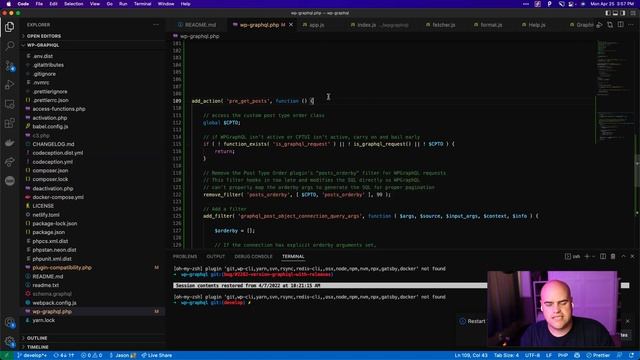The width and height of the screenshot is (640, 360).
Task: Close the wp-graphql.php editor tab
Action: [291, 25]
